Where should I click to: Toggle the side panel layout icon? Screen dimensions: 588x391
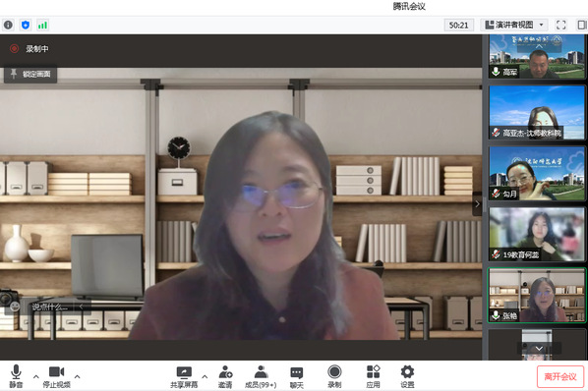[582, 26]
